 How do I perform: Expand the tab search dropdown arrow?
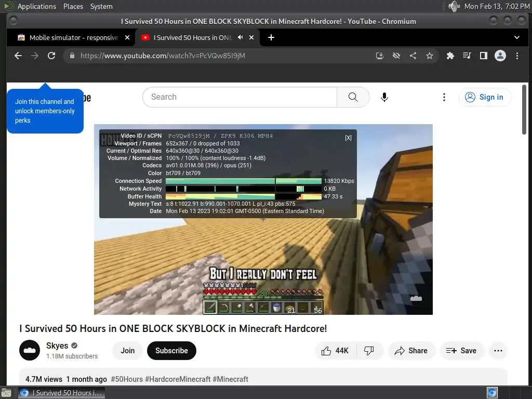[x=517, y=37]
